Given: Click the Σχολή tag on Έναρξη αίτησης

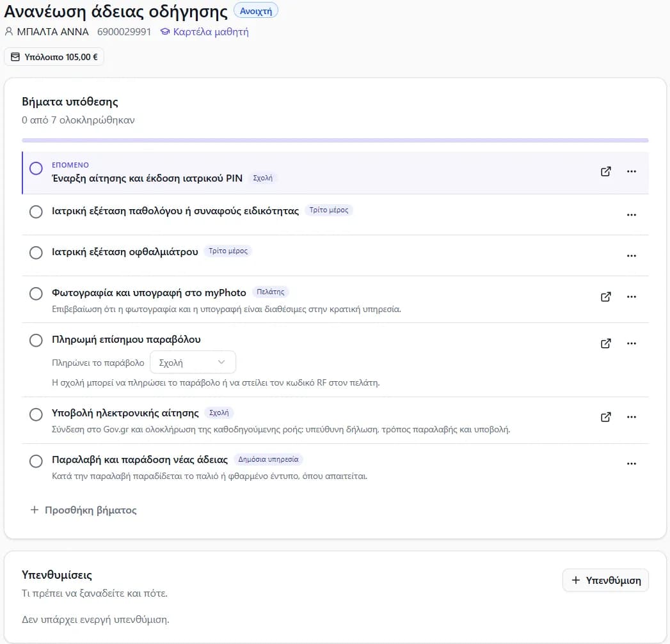Looking at the screenshot, I should [262, 178].
